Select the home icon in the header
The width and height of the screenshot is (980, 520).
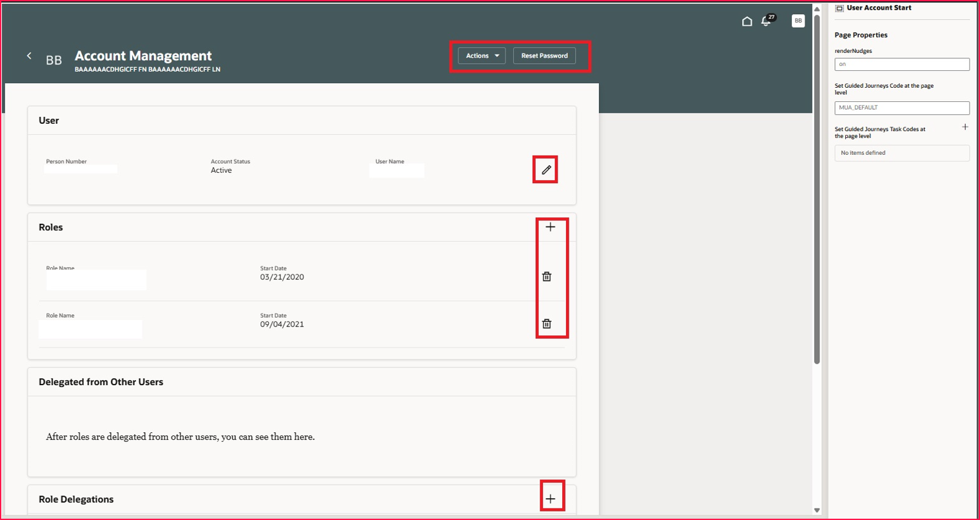pos(747,21)
